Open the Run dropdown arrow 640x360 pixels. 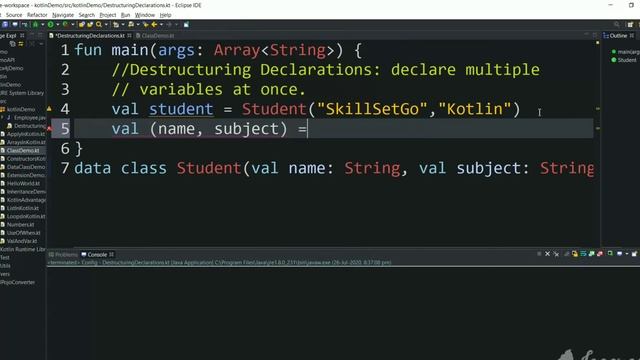[x=58, y=24]
